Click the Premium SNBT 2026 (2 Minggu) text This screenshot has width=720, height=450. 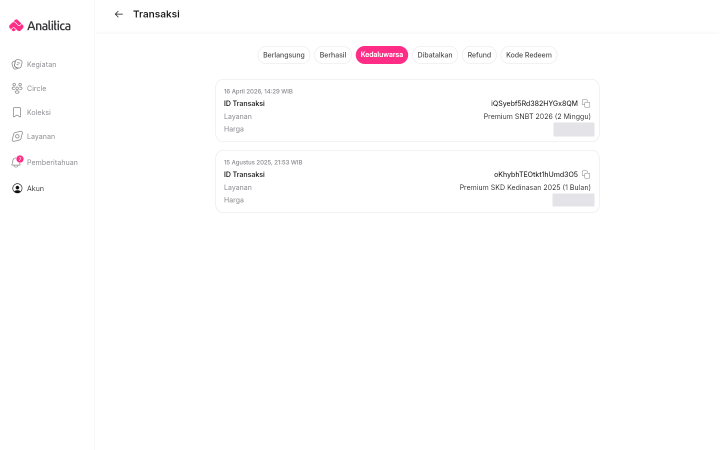(x=537, y=117)
